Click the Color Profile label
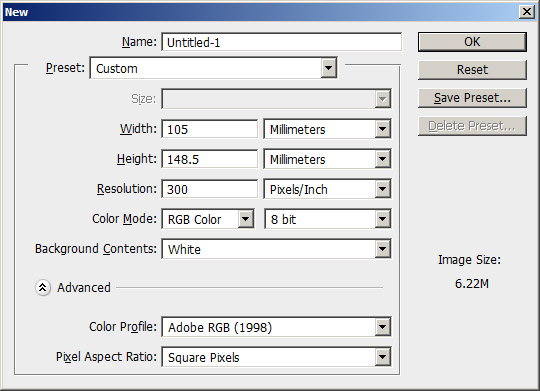 [x=123, y=327]
